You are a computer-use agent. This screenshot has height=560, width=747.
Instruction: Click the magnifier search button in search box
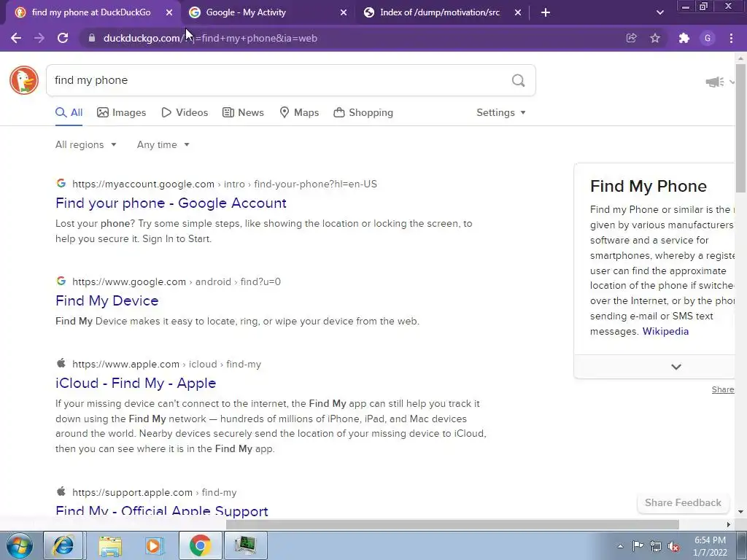coord(519,80)
